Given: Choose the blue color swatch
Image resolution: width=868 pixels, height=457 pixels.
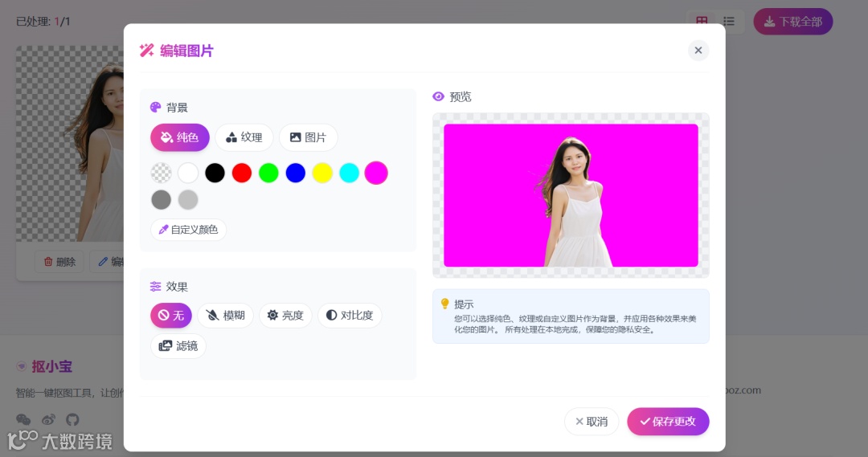Looking at the screenshot, I should (x=296, y=173).
